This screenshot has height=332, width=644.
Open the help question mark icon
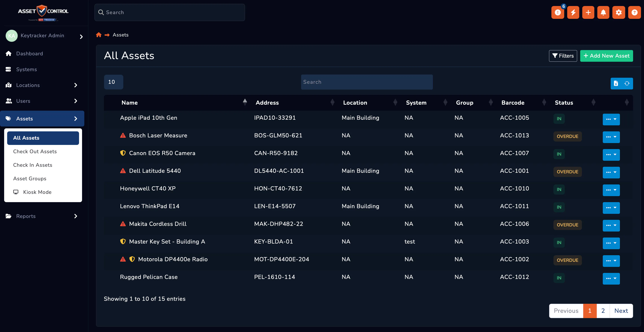(634, 12)
